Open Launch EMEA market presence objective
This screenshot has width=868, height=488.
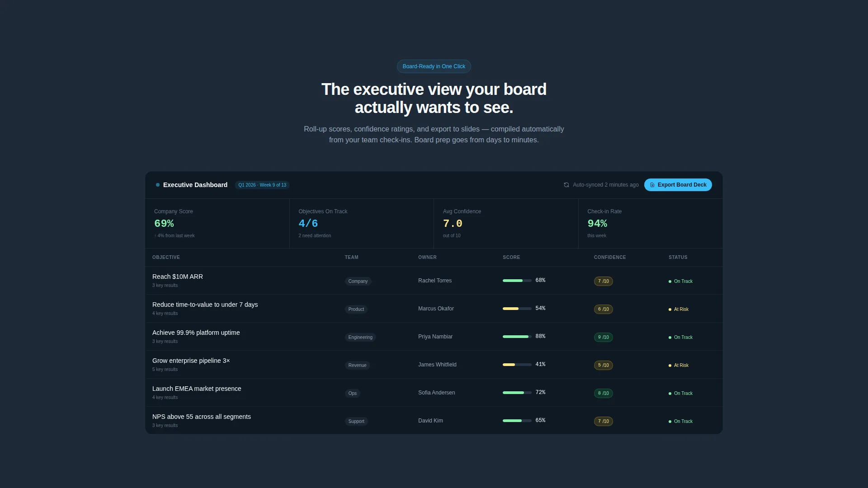pyautogui.click(x=197, y=389)
